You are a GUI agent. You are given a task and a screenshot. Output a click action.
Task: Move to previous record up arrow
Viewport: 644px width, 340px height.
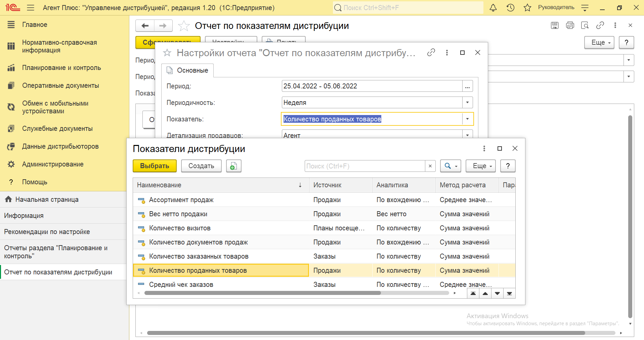tap(485, 294)
